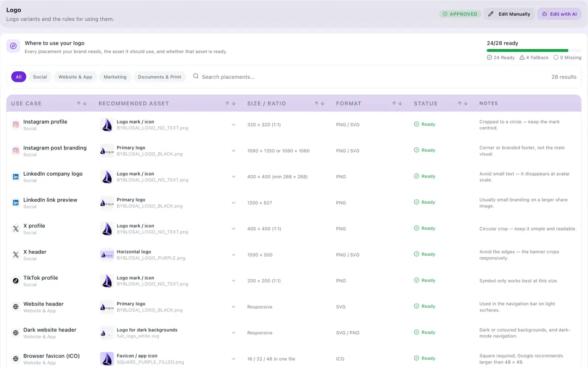
Task: Click the globe icon beside Website header
Action: click(16, 307)
